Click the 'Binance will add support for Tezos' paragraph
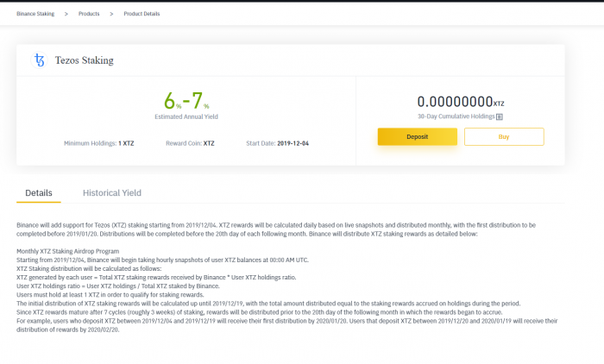 (276, 229)
